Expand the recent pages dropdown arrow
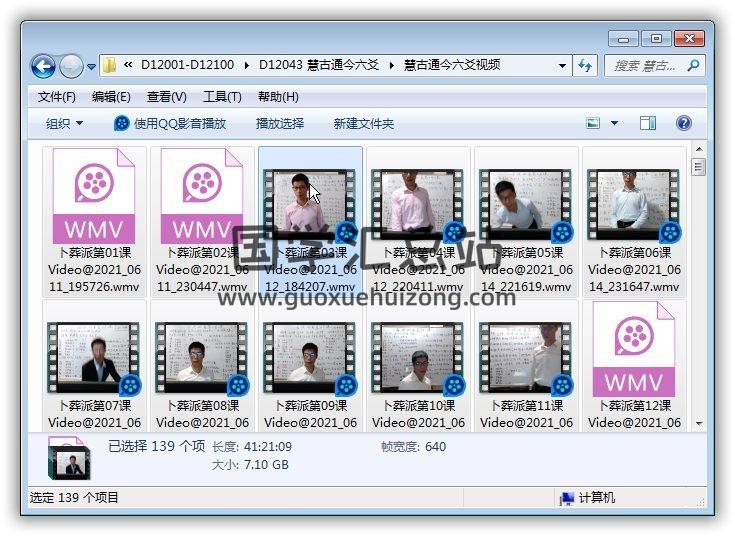The image size is (735, 536). 92,67
